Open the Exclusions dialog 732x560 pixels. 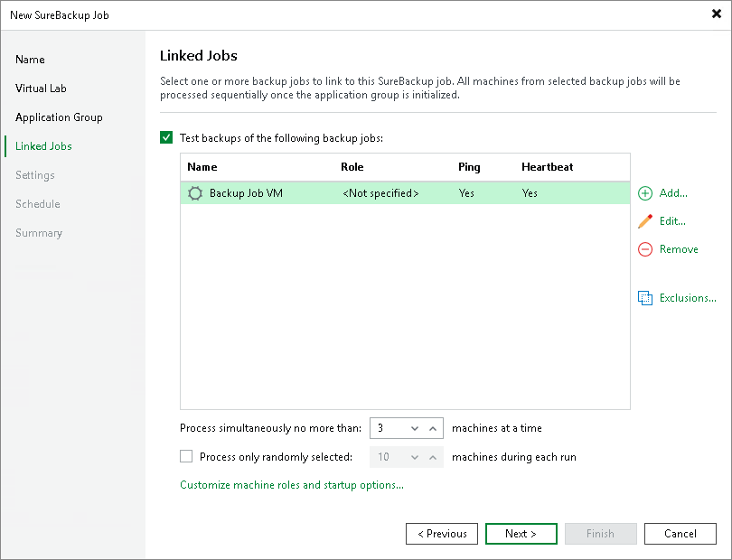(685, 297)
